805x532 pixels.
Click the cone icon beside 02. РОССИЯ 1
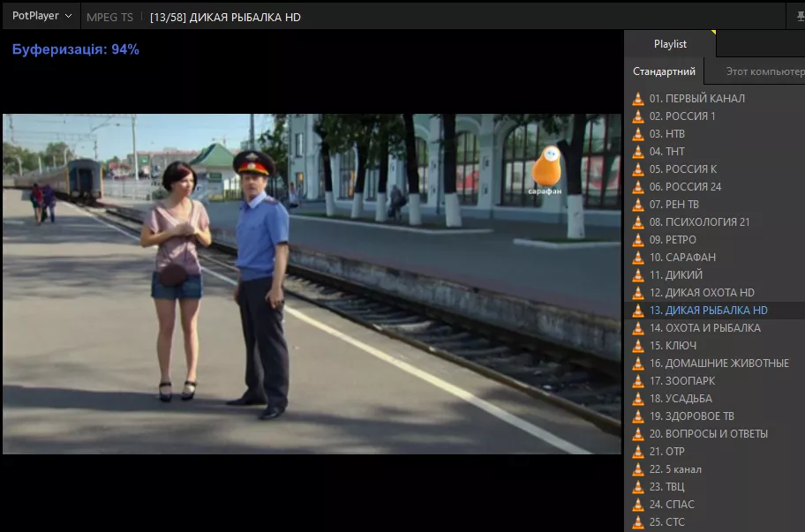[x=638, y=116]
